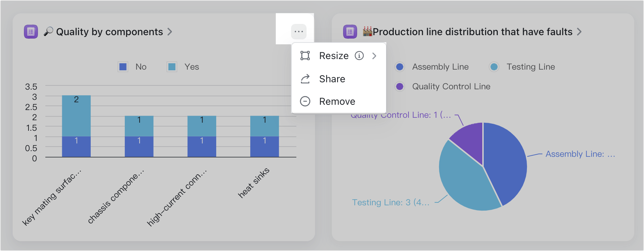Viewport: 644px width, 251px height.
Task: Choose Share in the dropdown menu
Action: 339,79
